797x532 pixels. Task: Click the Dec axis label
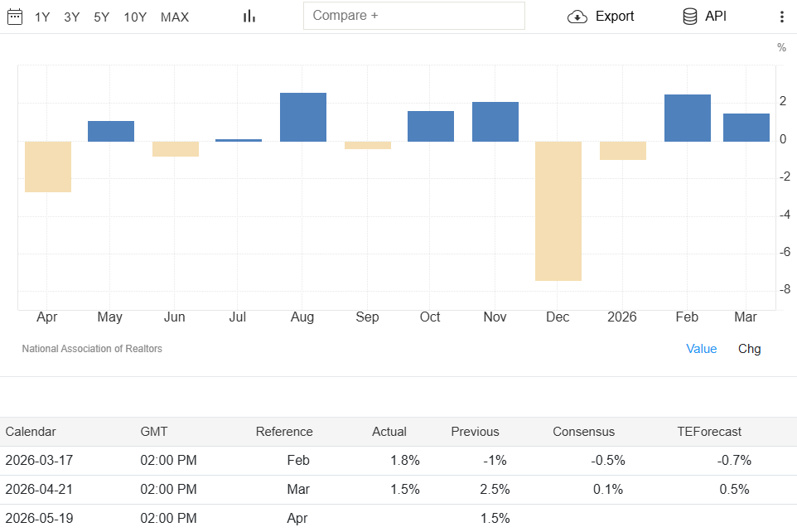coord(558,317)
